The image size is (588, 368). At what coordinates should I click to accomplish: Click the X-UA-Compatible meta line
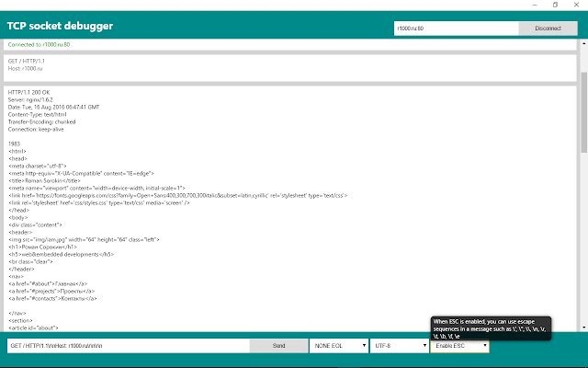pyautogui.click(x=81, y=174)
